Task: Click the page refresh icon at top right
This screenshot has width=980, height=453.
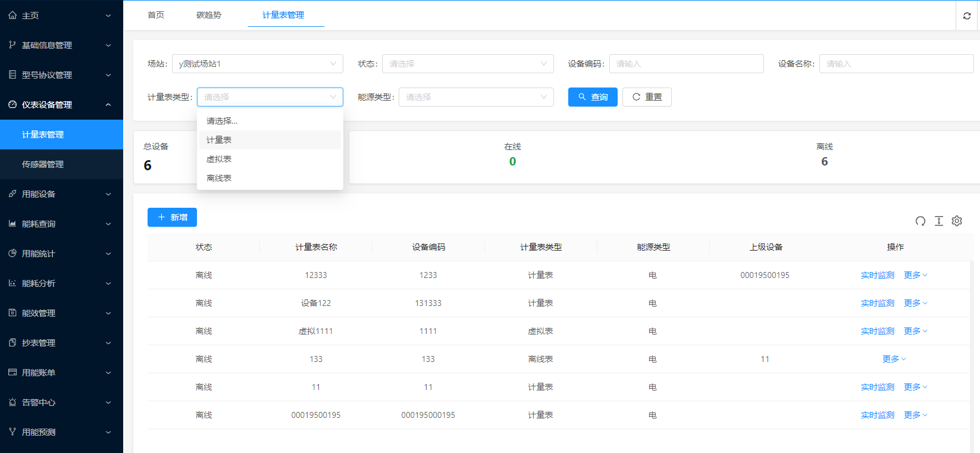Action: (967, 16)
